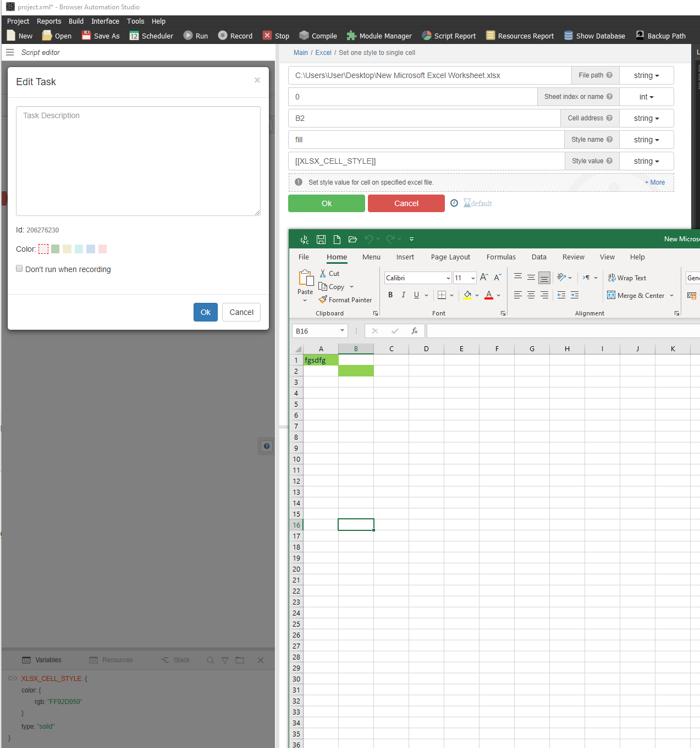Click the Compile toolbar icon
Image resolution: width=700 pixels, height=748 pixels.
point(304,36)
